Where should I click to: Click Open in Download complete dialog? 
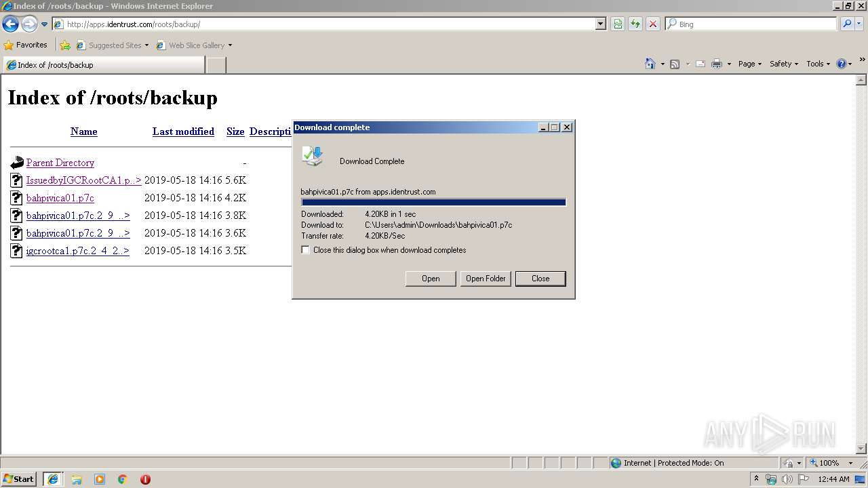click(431, 279)
